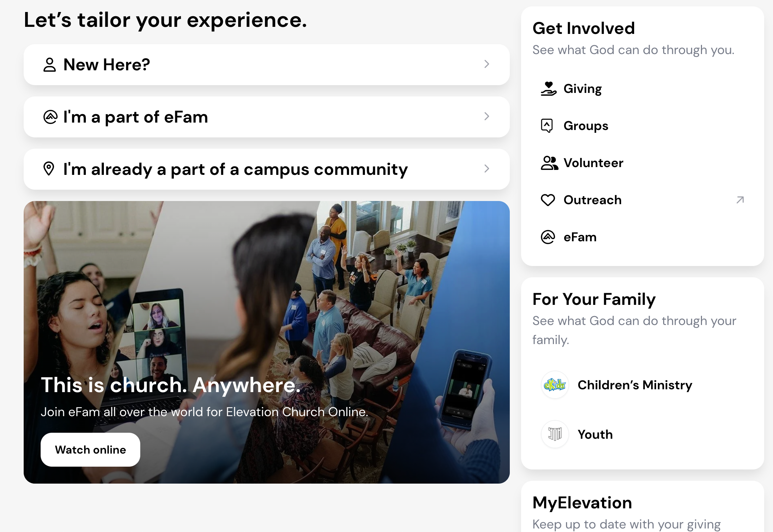
Task: Click the Groups chat bubble icon
Action: 547,126
